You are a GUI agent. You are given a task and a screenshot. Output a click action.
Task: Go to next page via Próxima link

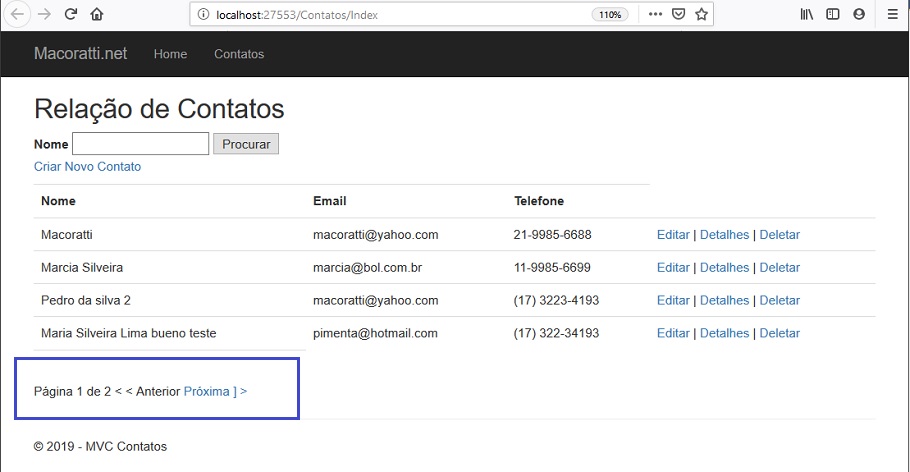(x=207, y=391)
